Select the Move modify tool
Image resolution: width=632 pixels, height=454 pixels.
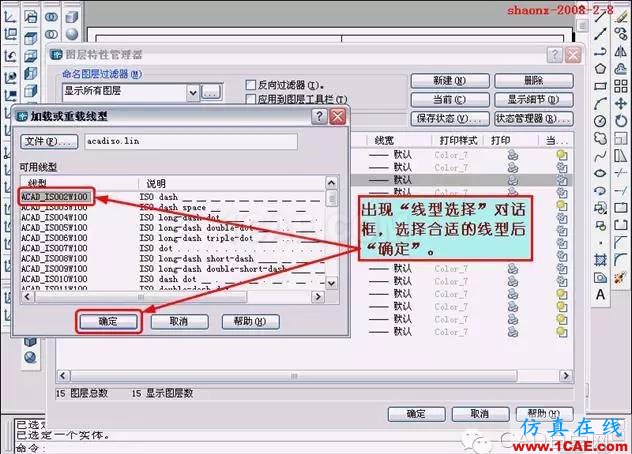621,103
